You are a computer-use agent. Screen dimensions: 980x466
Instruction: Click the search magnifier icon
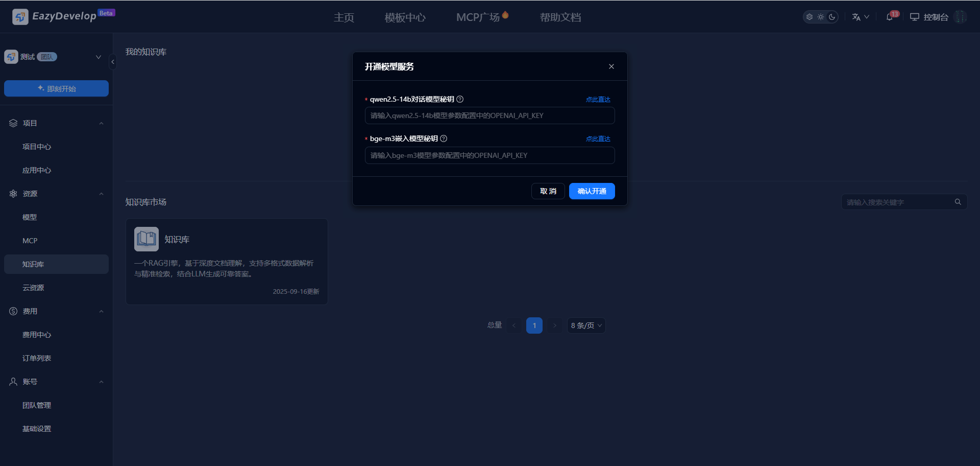(x=958, y=202)
